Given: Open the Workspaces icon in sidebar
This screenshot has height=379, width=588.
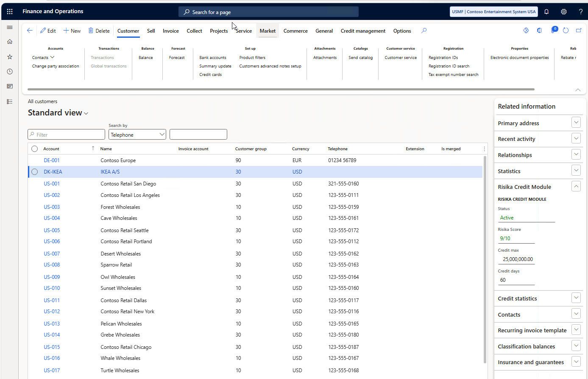Looking at the screenshot, I should [x=10, y=87].
